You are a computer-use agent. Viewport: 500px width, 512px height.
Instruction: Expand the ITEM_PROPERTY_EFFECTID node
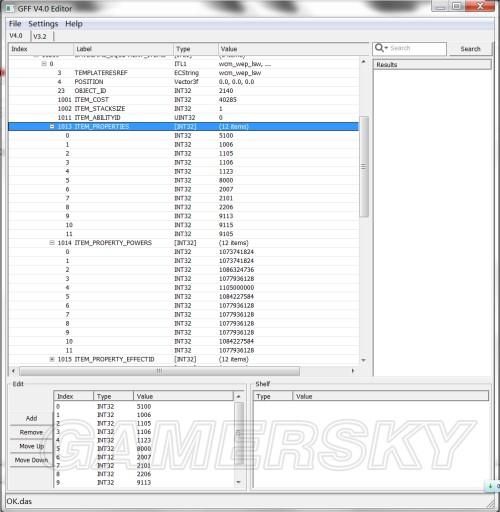52,359
